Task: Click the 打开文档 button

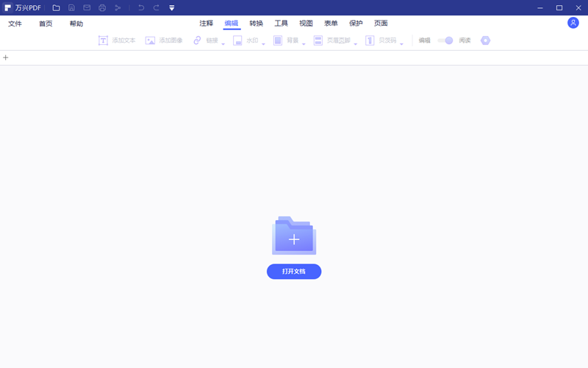Action: coord(294,272)
